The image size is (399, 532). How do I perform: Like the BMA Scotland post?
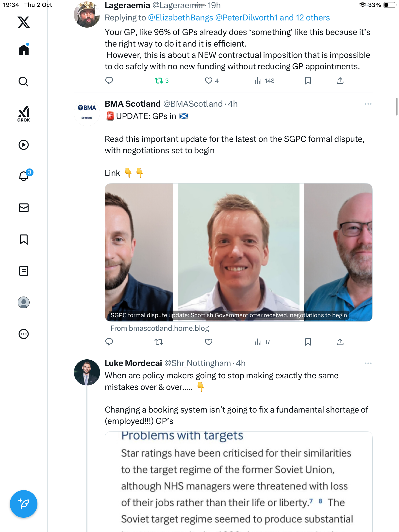click(x=208, y=342)
